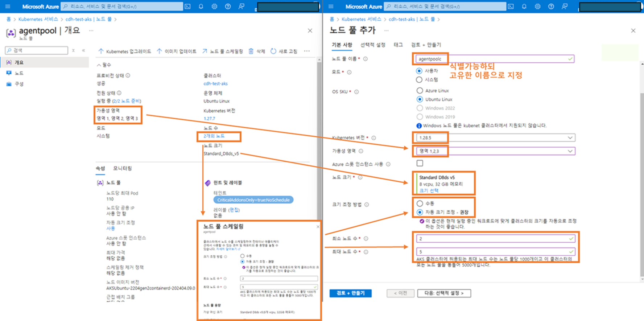
Task: Switch to 속성 tab in overview
Action: (100, 168)
